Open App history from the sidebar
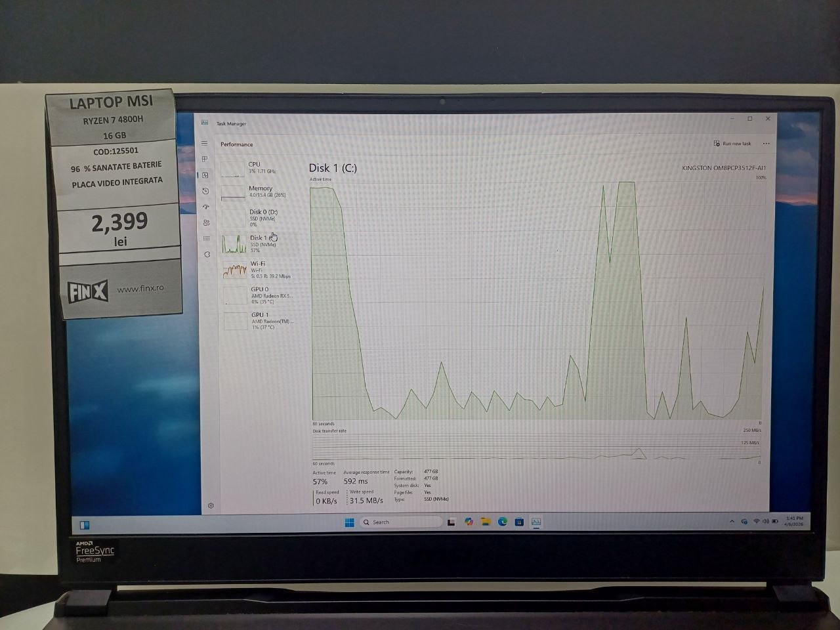 tap(205, 191)
